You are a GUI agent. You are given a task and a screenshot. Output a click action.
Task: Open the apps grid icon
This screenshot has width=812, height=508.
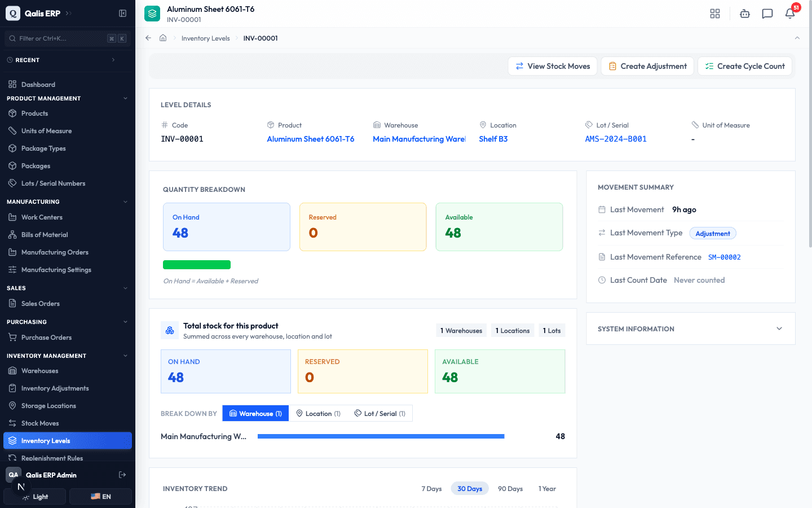tap(715, 14)
